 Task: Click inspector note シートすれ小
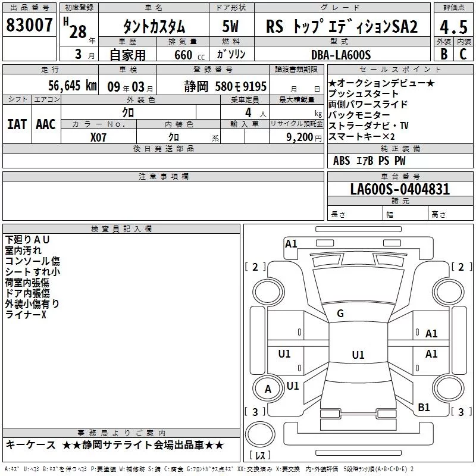pos(33,272)
